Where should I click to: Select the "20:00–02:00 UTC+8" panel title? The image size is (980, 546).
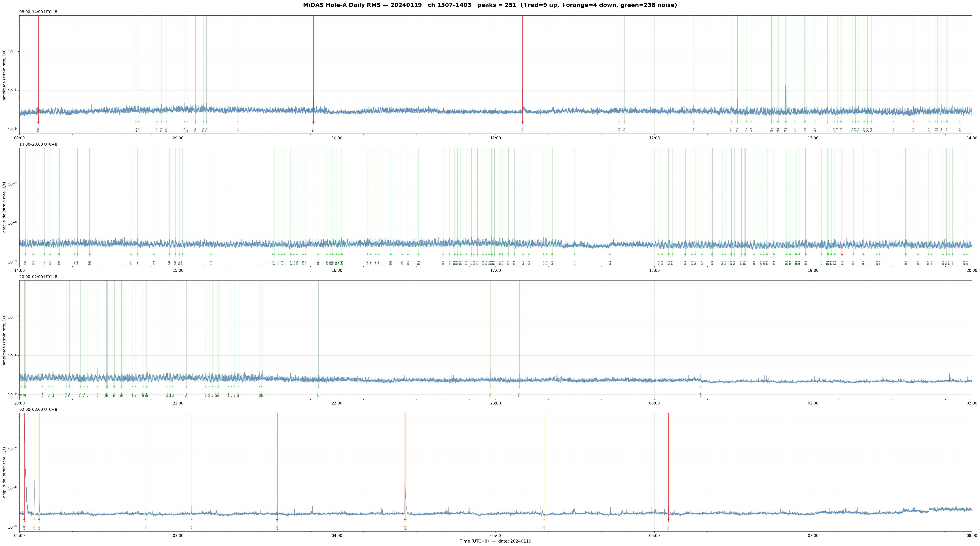[38, 277]
